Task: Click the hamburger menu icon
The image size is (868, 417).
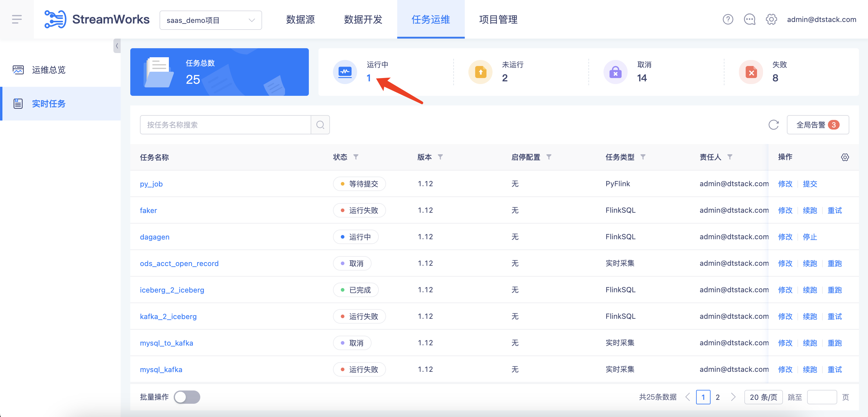Action: (x=17, y=19)
